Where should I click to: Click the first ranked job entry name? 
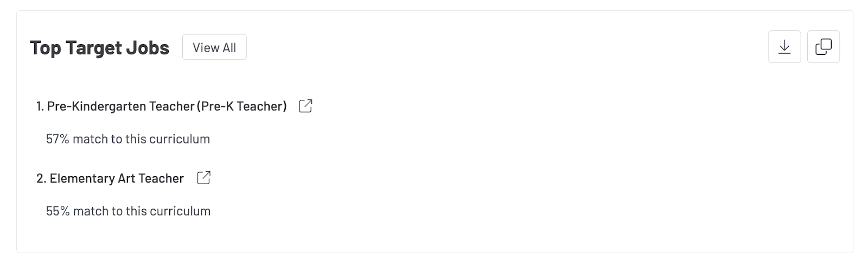(167, 106)
